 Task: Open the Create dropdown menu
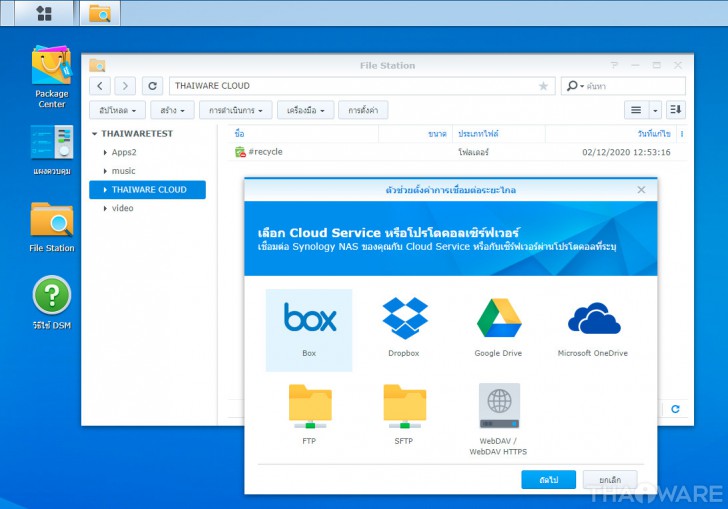[x=172, y=110]
